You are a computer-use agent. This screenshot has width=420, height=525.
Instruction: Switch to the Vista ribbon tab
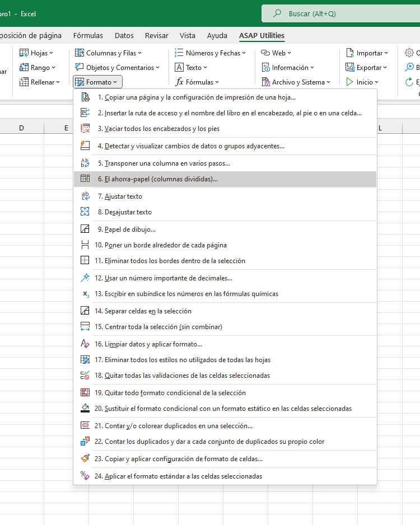(187, 35)
